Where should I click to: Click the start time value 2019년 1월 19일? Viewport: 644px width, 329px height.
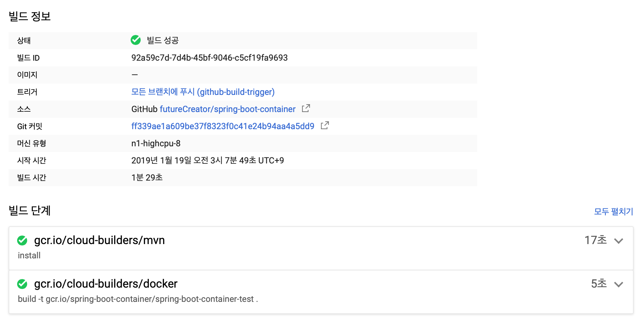click(x=207, y=161)
